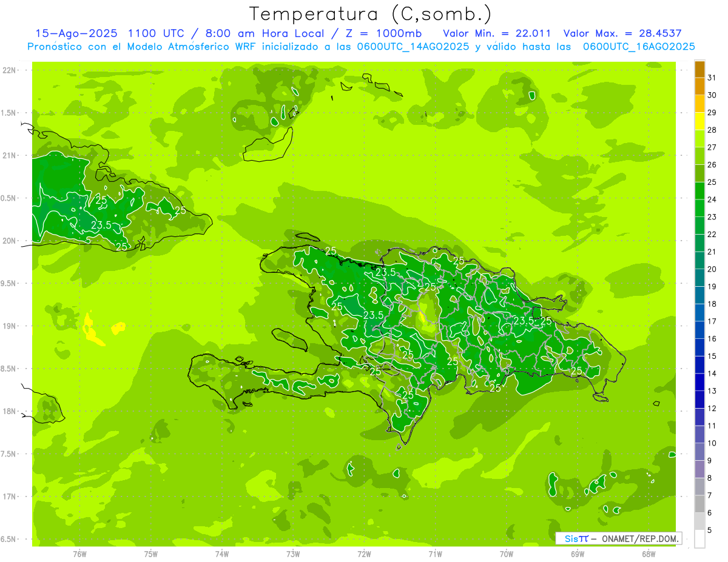Click the '73W' longitude axis label
Screen dimensions: 728x562
pyautogui.click(x=293, y=554)
